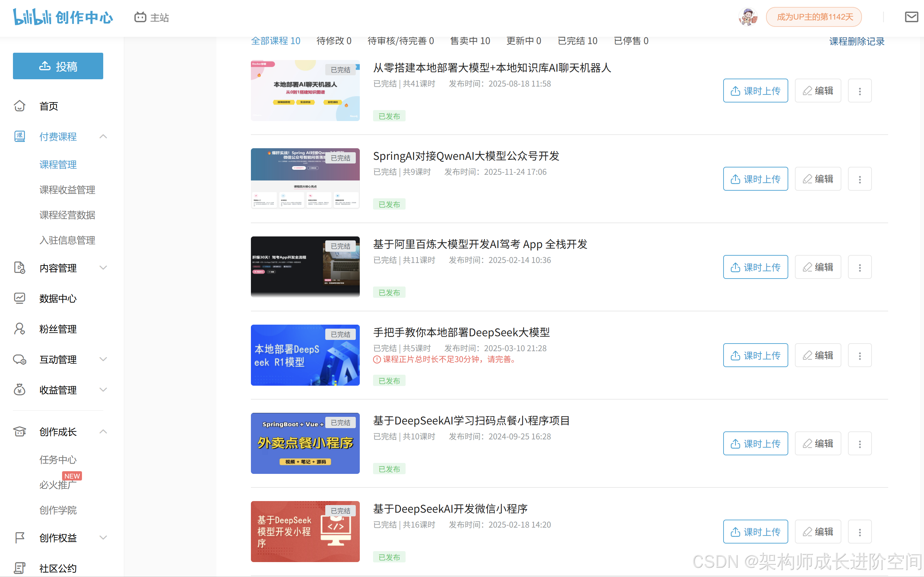Open 课程收益管理 in sidebar
Image resolution: width=924 pixels, height=577 pixels.
coord(67,190)
